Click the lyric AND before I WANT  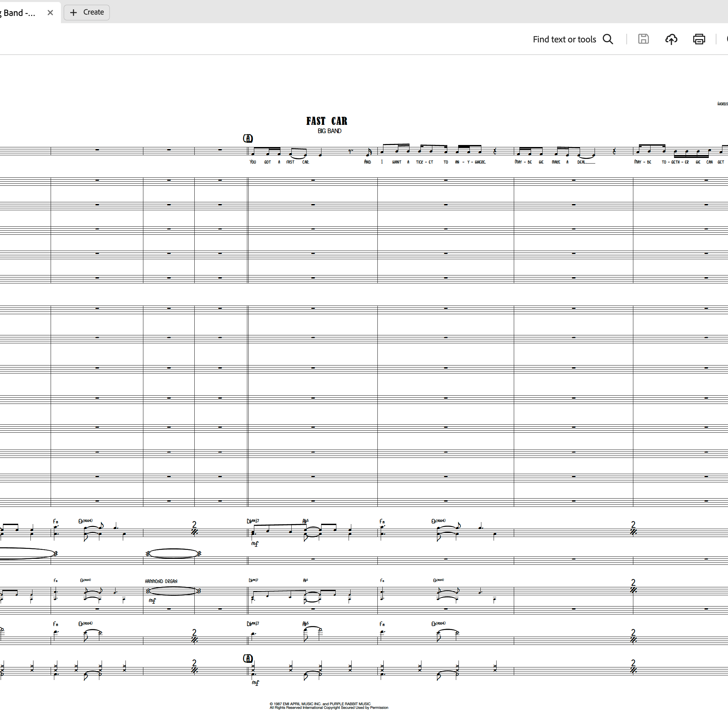pos(367,162)
